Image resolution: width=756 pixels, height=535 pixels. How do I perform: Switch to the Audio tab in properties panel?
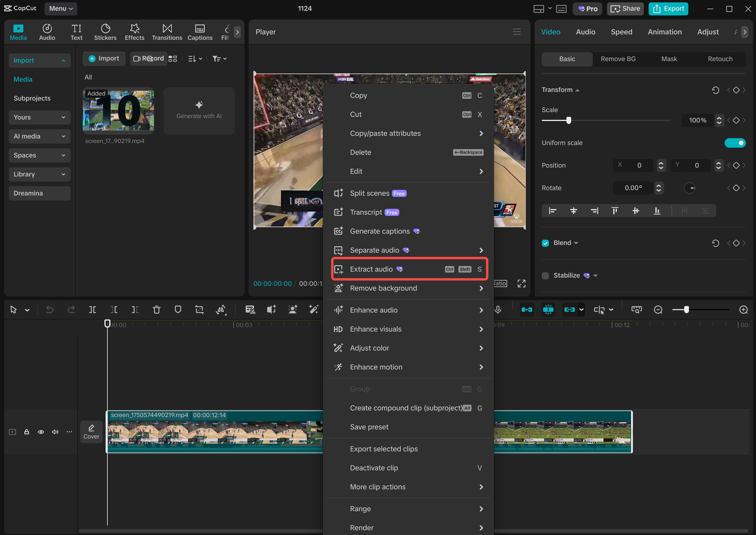pyautogui.click(x=585, y=32)
